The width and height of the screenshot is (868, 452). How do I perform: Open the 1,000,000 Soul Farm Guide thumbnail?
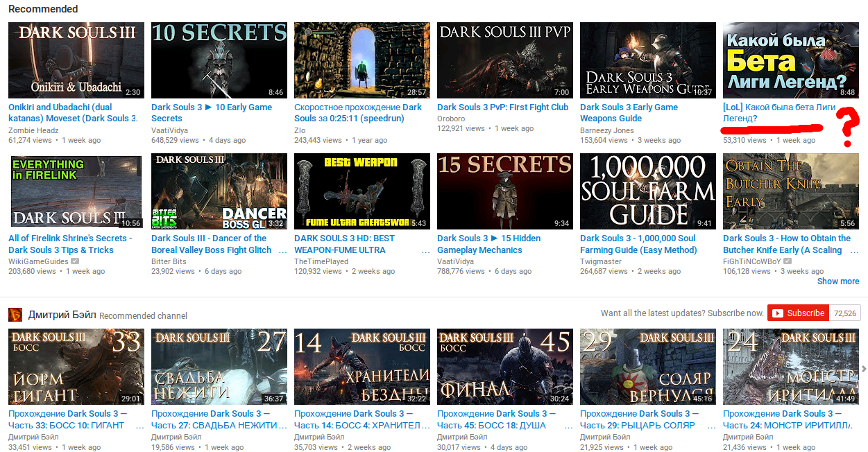[x=647, y=191]
